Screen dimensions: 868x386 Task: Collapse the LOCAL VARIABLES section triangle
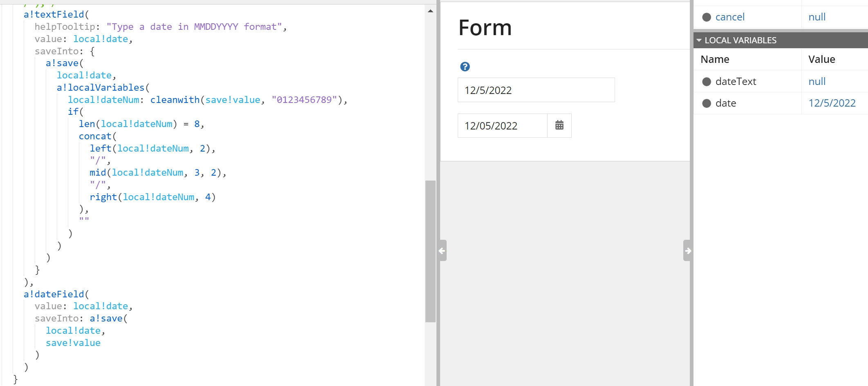pos(699,40)
